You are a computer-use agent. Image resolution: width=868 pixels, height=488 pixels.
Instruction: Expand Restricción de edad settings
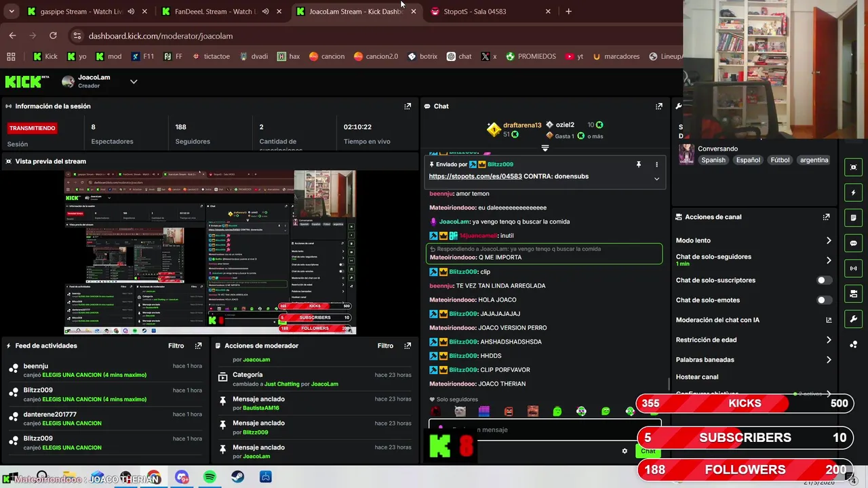click(829, 340)
